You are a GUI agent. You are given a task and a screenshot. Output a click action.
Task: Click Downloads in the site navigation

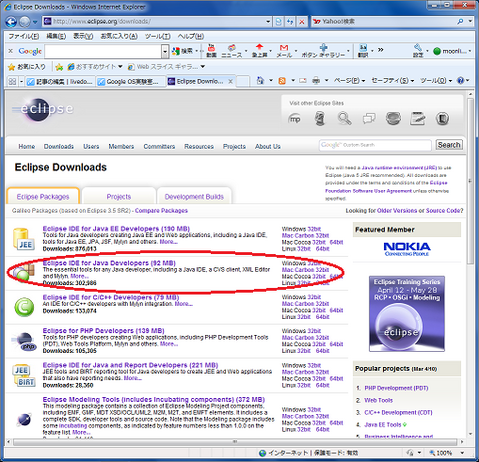click(59, 146)
